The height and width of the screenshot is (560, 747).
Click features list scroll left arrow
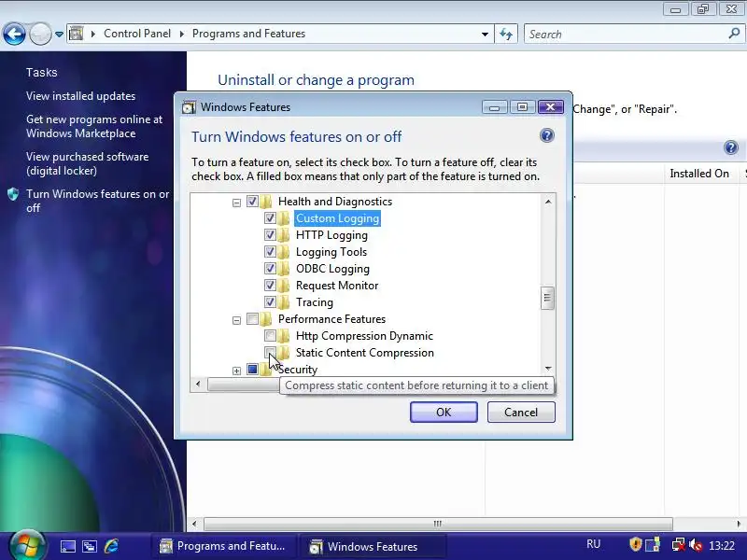point(198,384)
